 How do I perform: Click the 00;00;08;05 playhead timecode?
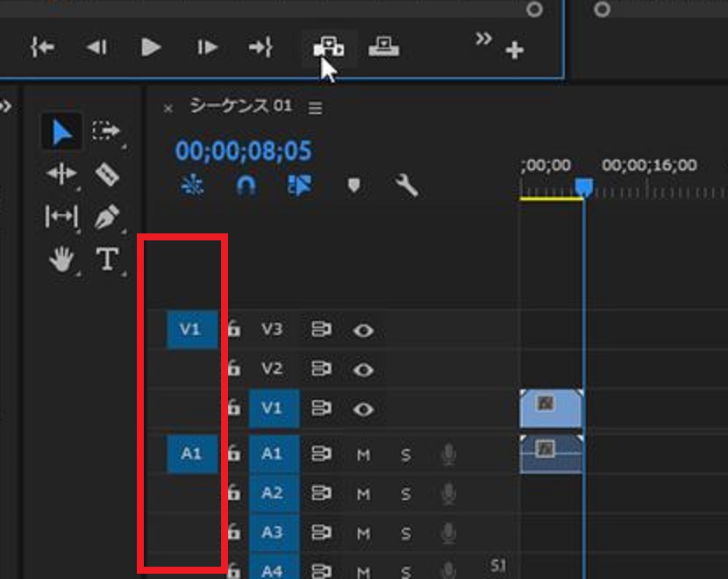pyautogui.click(x=243, y=151)
